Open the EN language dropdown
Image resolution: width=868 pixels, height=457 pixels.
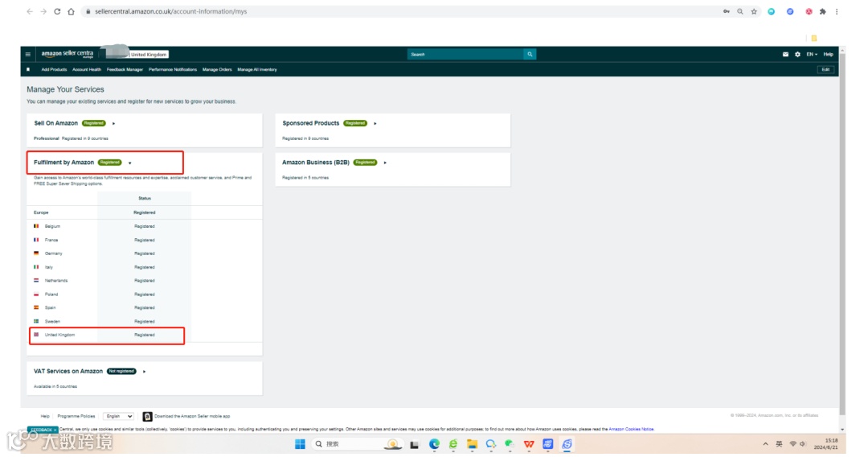[812, 54]
